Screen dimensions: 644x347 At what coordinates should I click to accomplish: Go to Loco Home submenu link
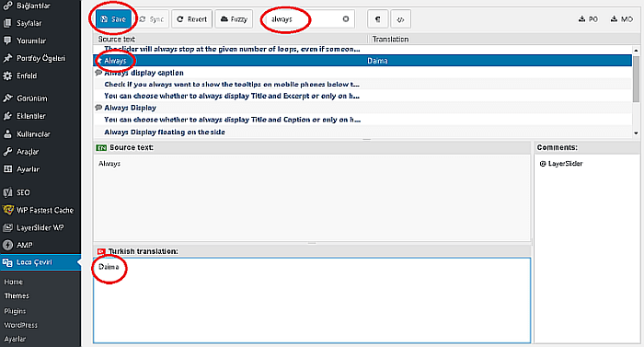pyautogui.click(x=14, y=282)
